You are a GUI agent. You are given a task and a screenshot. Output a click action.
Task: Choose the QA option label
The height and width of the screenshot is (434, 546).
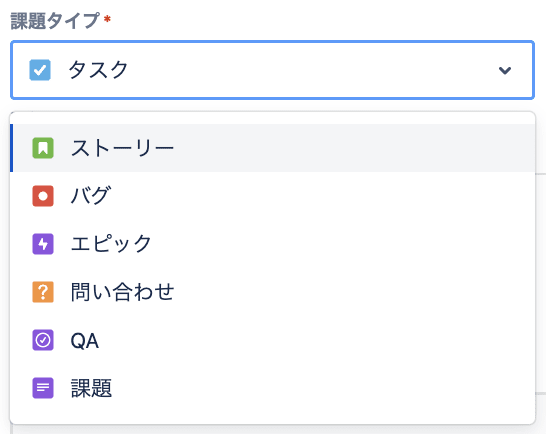coord(85,340)
